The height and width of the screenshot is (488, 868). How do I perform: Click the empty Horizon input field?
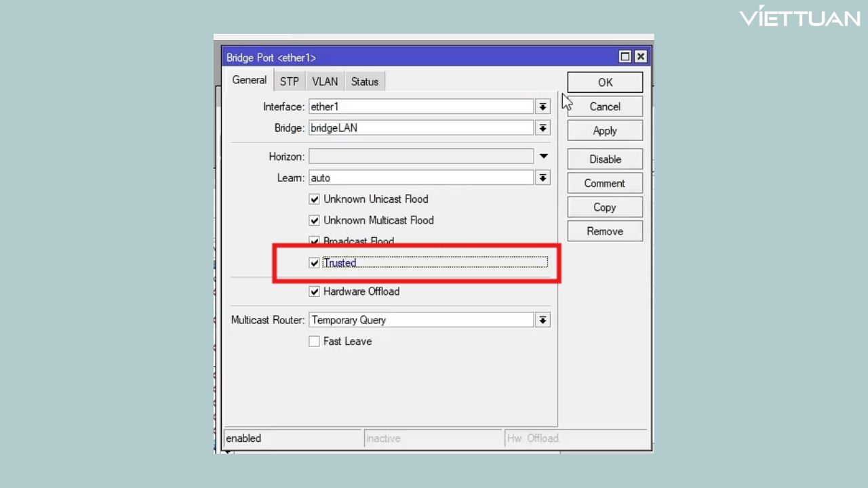pos(421,157)
